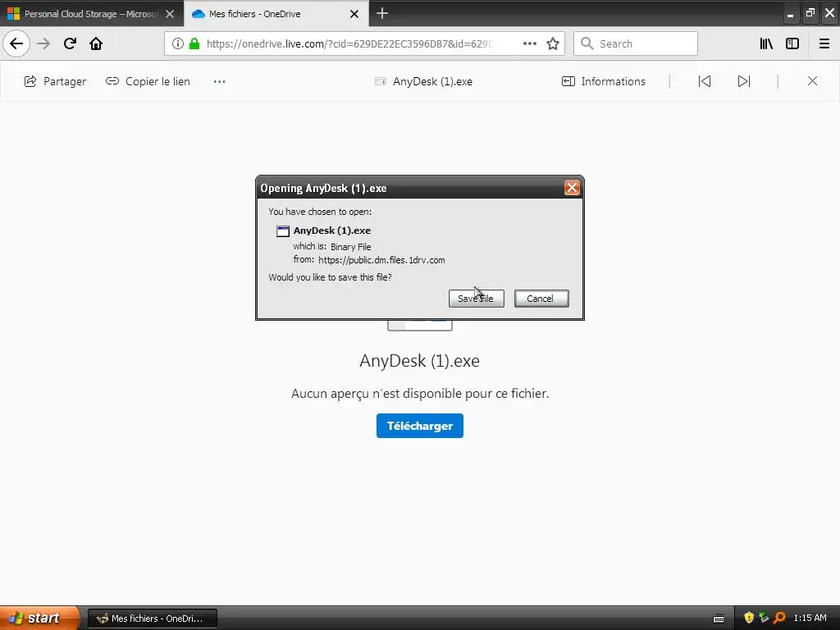The width and height of the screenshot is (840, 630).
Task: Click Save File in the download dialog
Action: click(x=477, y=299)
